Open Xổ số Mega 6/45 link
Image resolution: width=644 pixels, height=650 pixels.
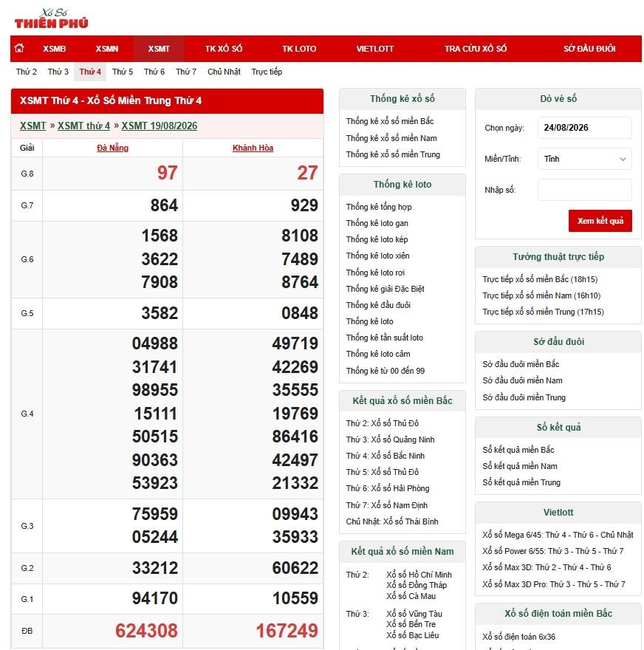pyautogui.click(x=558, y=535)
